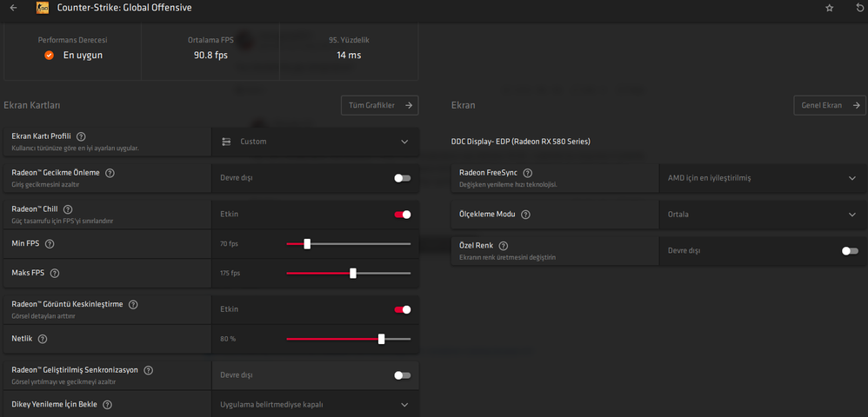Toggle Radeon Gecikme Önleme on
The width and height of the screenshot is (868, 417).
(403, 178)
